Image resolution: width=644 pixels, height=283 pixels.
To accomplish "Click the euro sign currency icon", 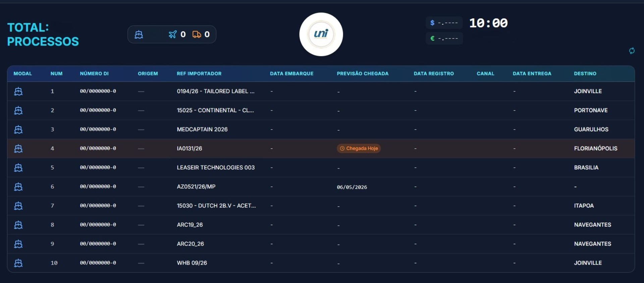I will (x=432, y=38).
